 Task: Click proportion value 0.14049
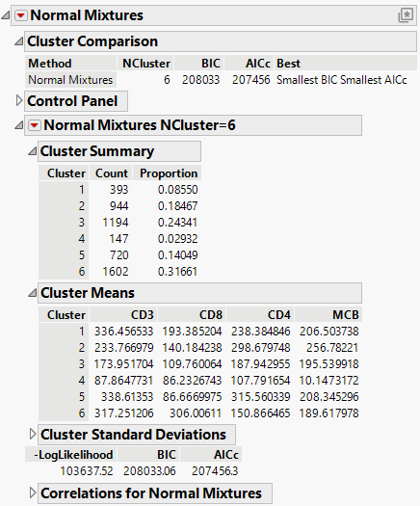pos(178,255)
